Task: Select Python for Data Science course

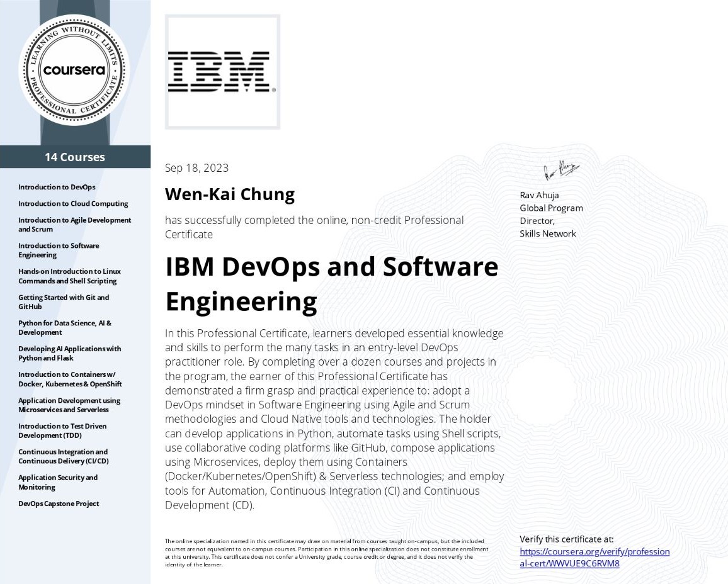Action: [64, 328]
